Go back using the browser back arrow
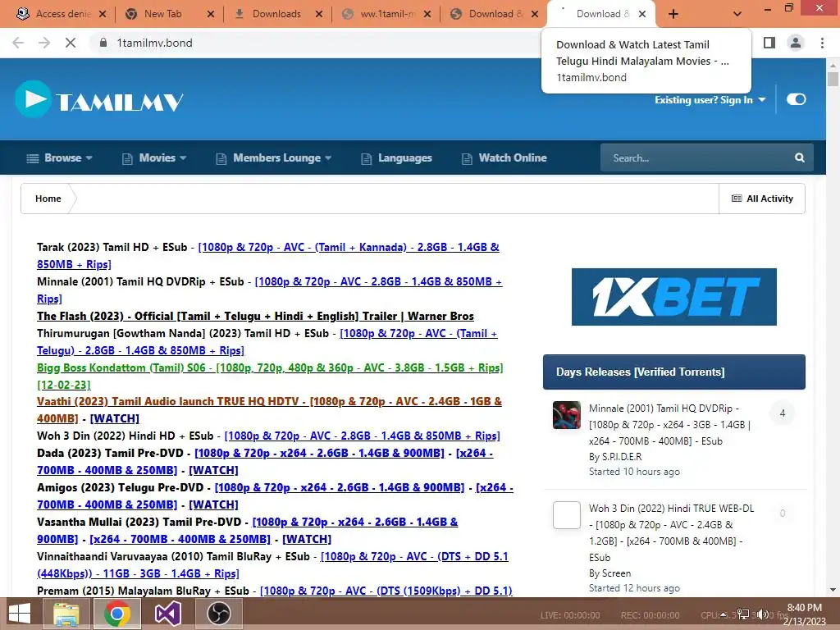This screenshot has width=840, height=630. pos(18,43)
